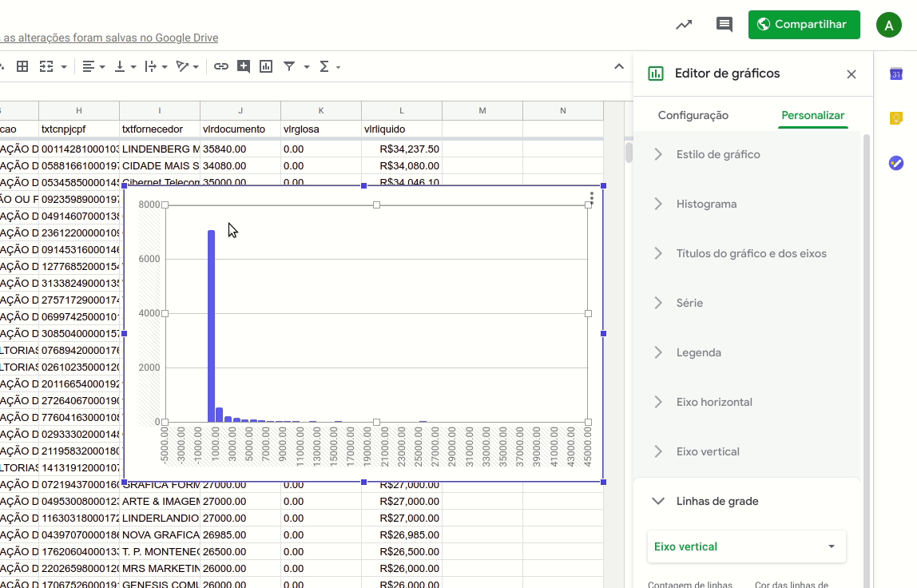
Task: Click the saved to Google Drive link
Action: tap(110, 38)
